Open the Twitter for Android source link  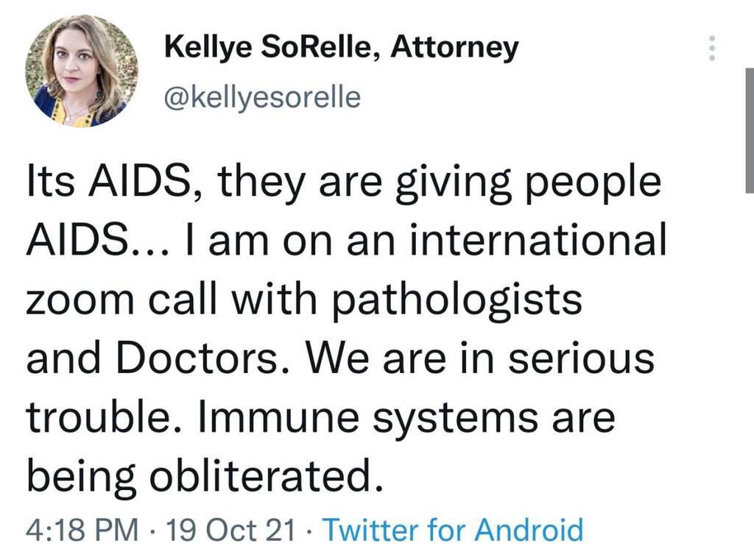coord(453,529)
